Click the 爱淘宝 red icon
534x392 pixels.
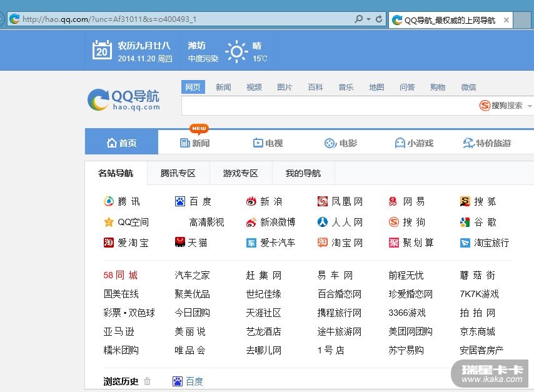tap(109, 243)
